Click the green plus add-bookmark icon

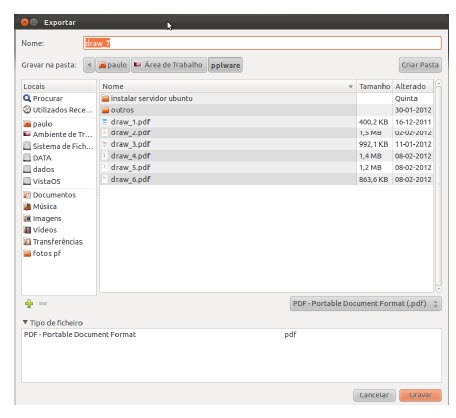coord(29,304)
